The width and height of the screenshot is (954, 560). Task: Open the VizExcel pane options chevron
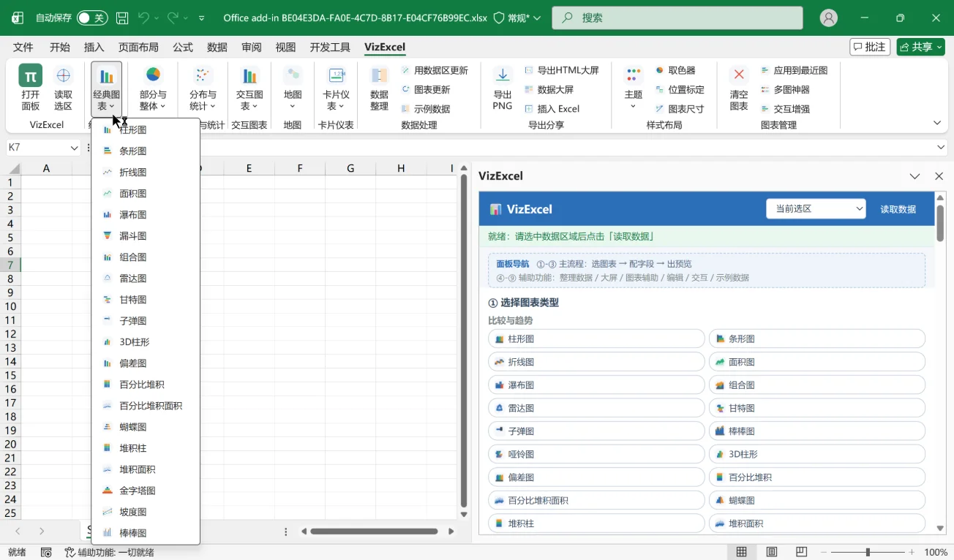(914, 176)
